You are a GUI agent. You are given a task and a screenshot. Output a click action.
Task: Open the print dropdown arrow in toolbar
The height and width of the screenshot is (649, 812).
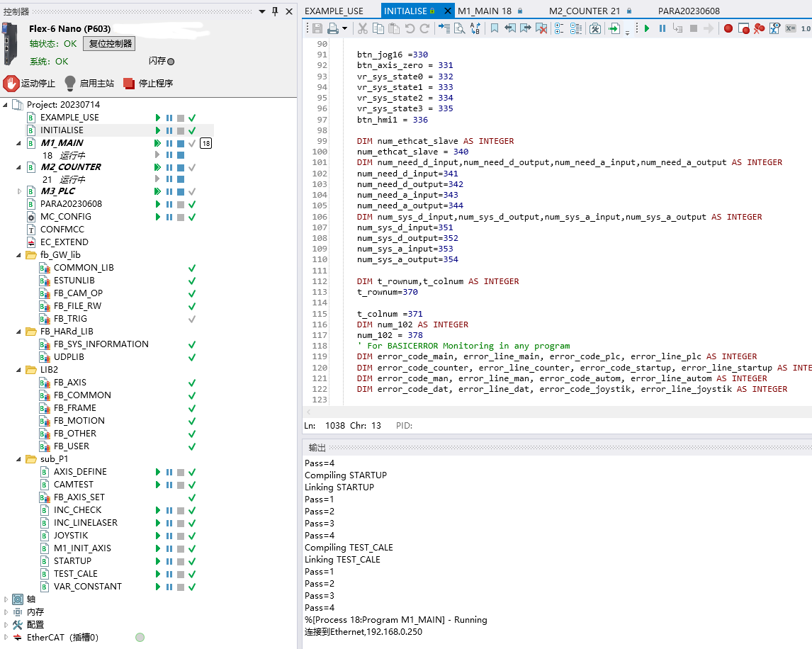[x=345, y=28]
